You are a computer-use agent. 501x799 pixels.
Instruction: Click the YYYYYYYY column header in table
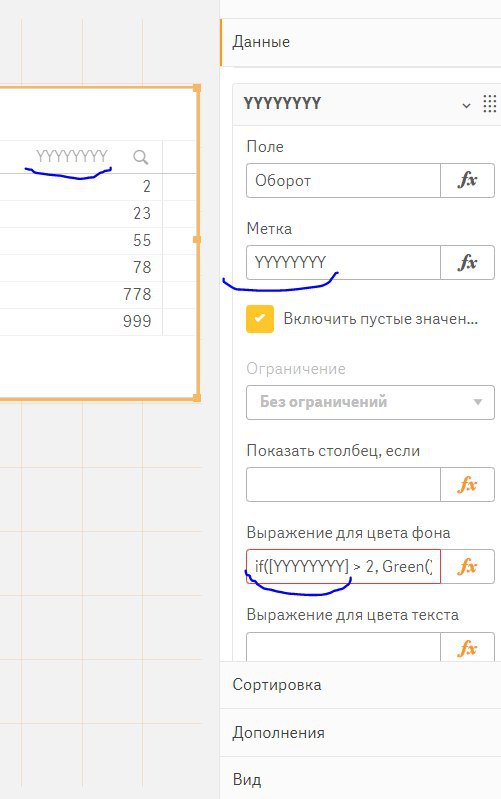coord(72,156)
